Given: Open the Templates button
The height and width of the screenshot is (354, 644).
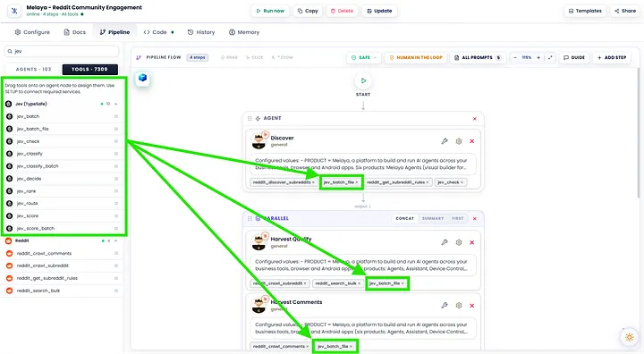Looking at the screenshot, I should [x=585, y=11].
